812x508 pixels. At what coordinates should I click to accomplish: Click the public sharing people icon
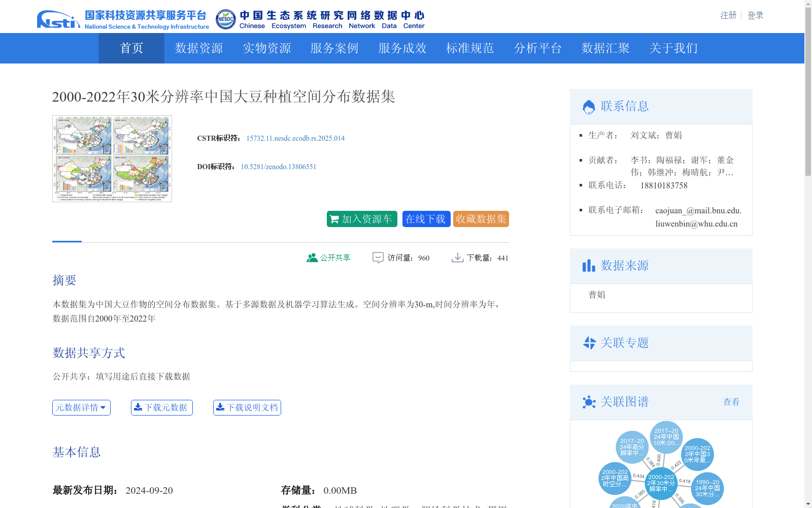click(312, 258)
